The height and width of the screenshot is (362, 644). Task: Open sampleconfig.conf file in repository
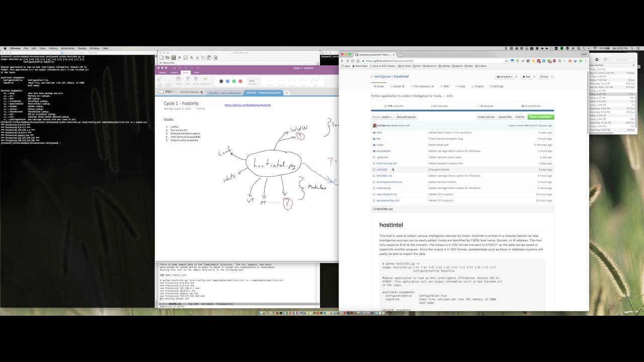point(388,200)
